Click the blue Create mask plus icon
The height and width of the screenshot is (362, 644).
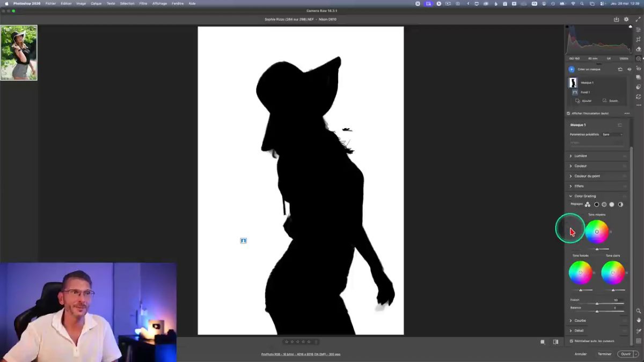click(x=571, y=69)
